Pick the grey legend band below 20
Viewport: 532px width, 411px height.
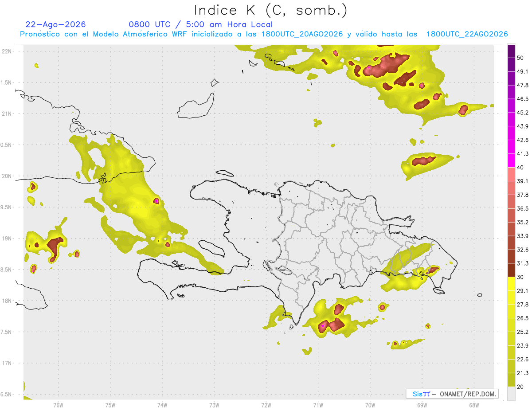(512, 394)
